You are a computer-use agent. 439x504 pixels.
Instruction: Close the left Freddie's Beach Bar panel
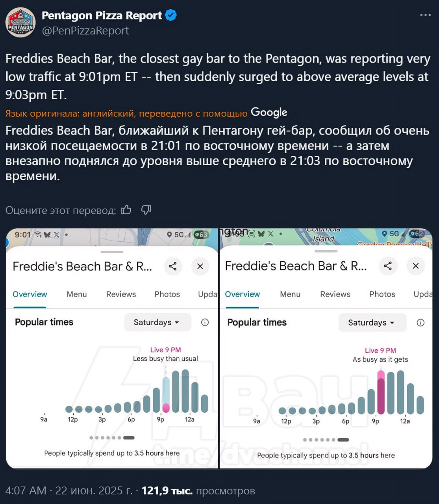pyautogui.click(x=200, y=267)
